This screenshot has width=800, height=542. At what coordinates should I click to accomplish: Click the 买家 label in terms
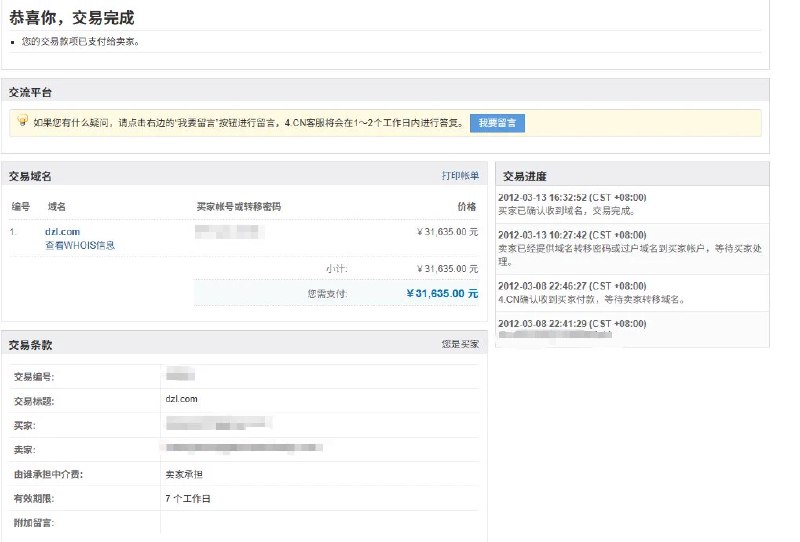[x=24, y=426]
